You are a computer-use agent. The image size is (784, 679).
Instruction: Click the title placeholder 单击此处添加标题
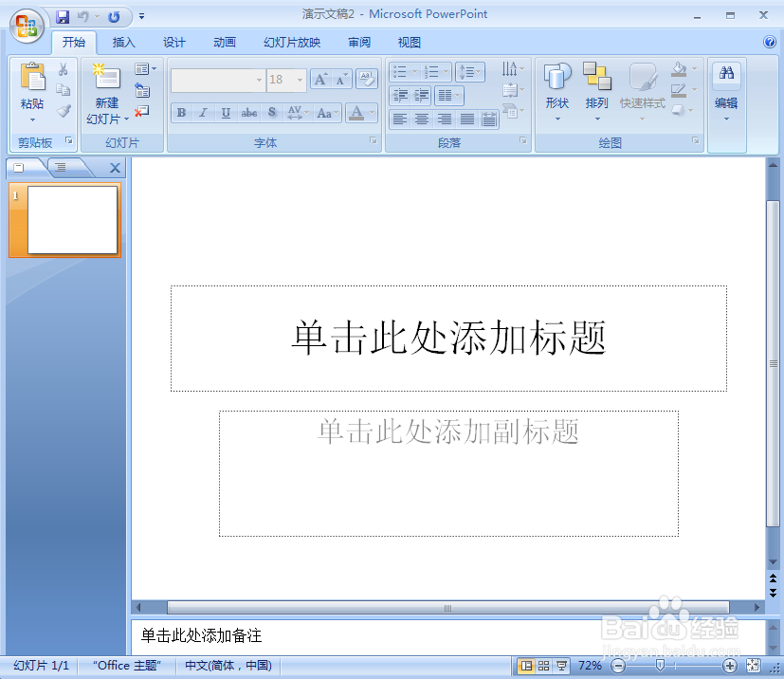[448, 339]
